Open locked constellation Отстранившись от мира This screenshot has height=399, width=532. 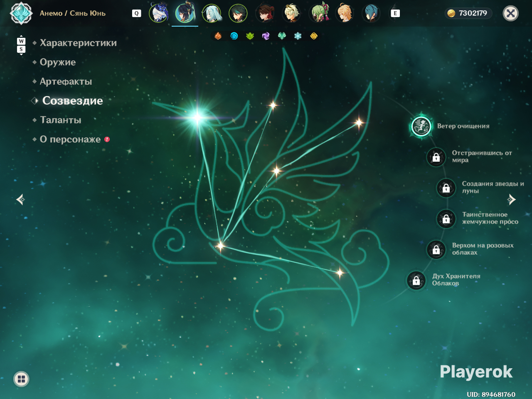pyautogui.click(x=436, y=157)
